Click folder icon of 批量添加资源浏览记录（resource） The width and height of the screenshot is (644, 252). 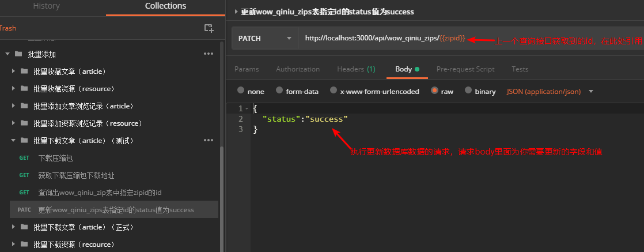(24, 123)
